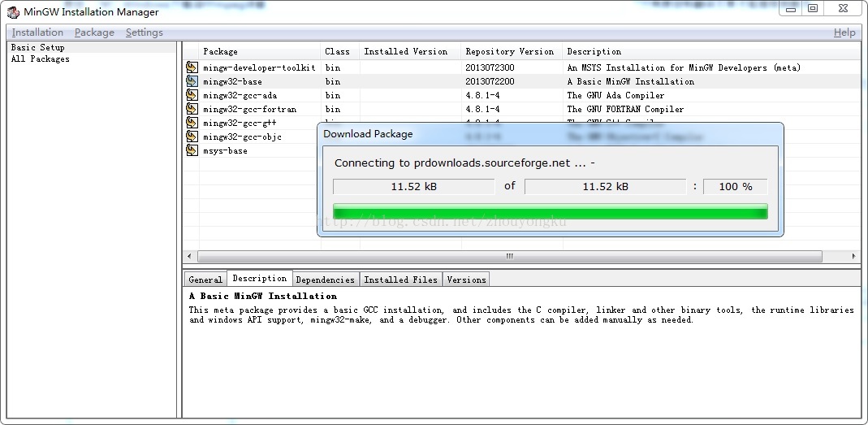This screenshot has width=868, height=425.
Task: Minimize the MinGW Installation Manager window
Action: pyautogui.click(x=791, y=8)
